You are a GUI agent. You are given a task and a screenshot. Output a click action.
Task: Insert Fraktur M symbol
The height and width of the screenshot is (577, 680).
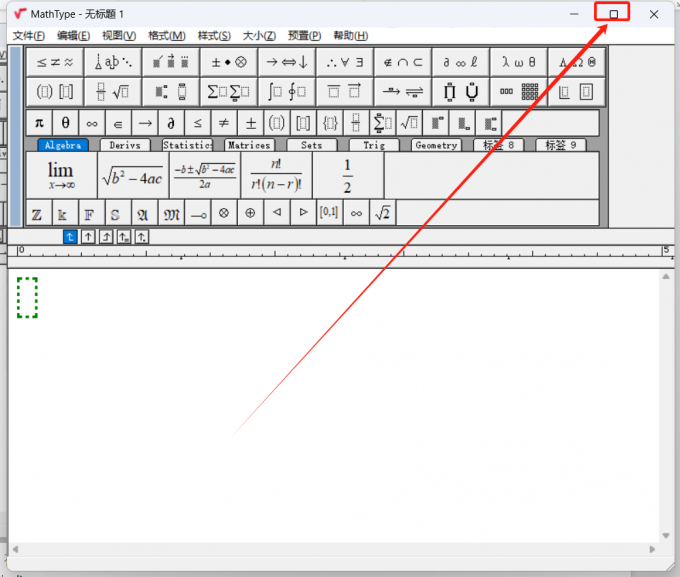(x=171, y=213)
